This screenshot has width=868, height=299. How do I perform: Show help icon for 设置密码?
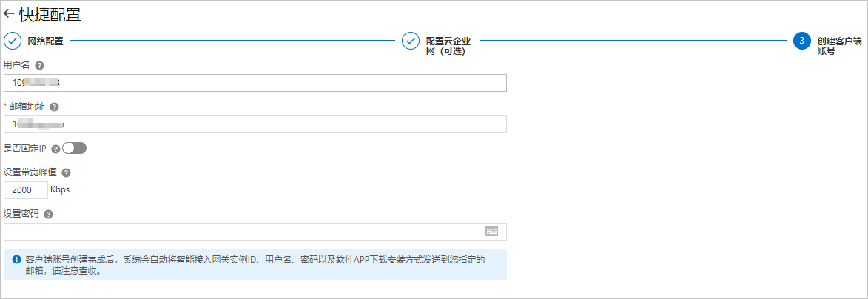48,215
